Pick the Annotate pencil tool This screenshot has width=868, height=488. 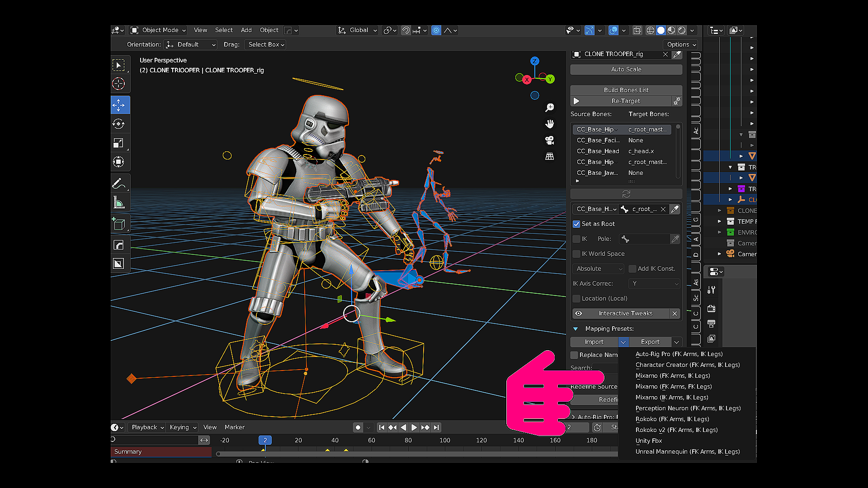pos(118,183)
